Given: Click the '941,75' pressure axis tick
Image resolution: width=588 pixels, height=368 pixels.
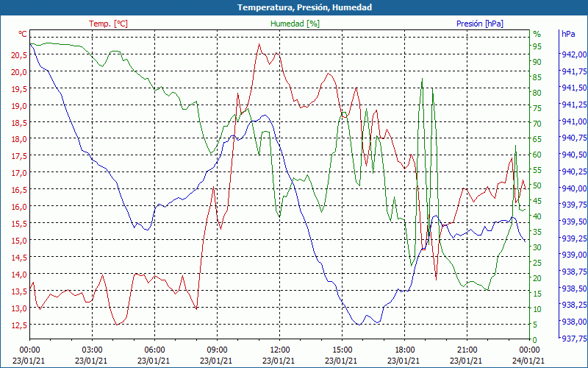Looking at the screenshot, I should (x=574, y=71).
